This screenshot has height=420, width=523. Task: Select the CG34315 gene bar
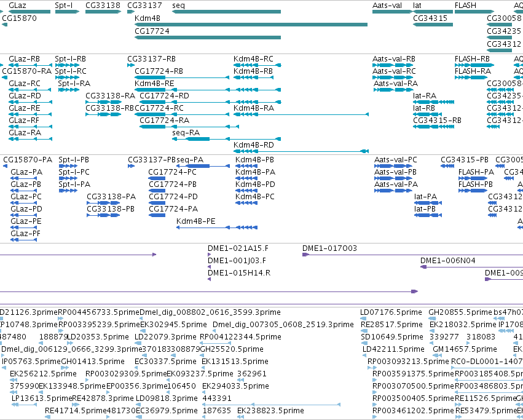tap(433, 25)
